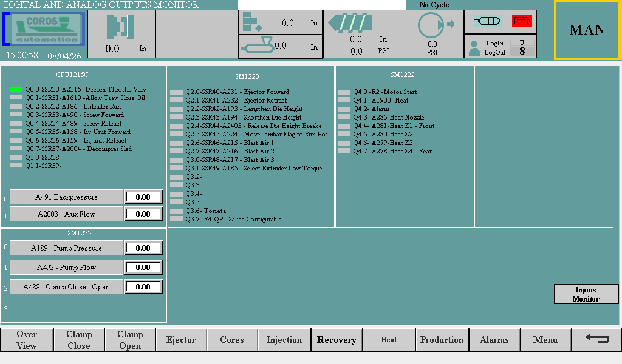Click the hydraulic pump pressure icon
This screenshot has height=364, width=622.
432,25
